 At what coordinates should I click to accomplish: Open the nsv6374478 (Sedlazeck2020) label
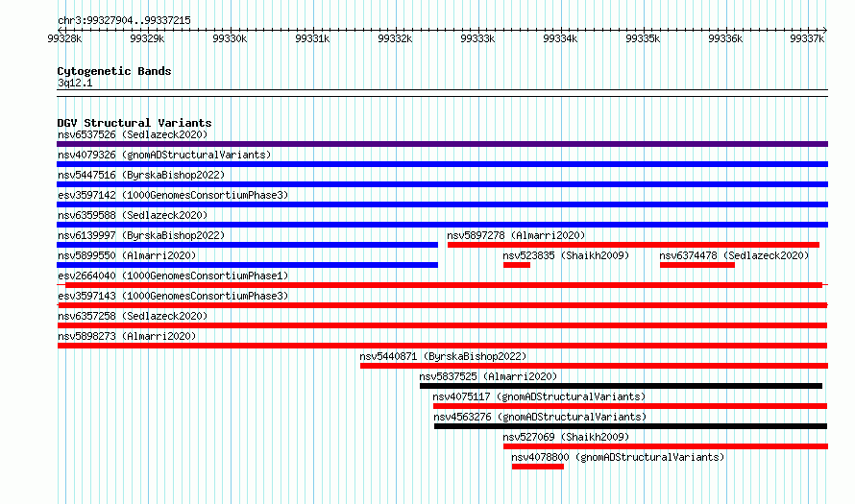[x=734, y=255]
